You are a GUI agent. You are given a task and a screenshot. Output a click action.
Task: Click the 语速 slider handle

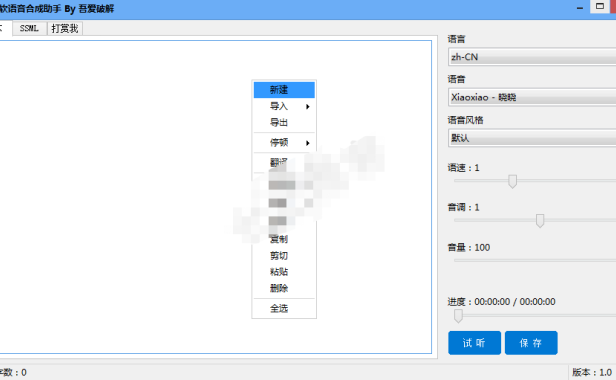coord(512,181)
